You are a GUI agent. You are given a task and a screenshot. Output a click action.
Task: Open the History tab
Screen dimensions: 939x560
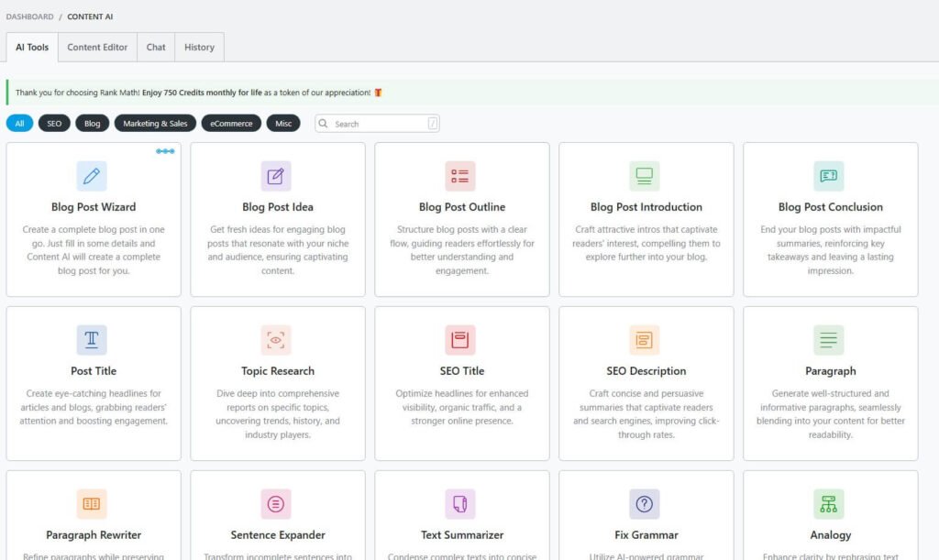(x=199, y=48)
